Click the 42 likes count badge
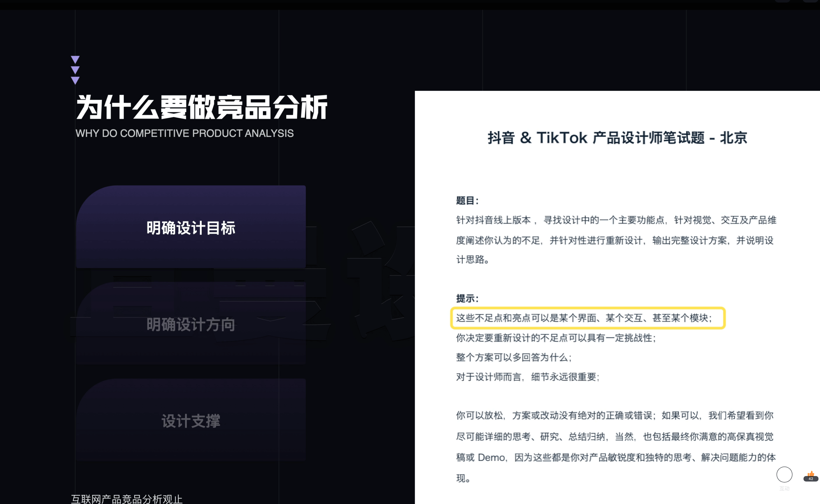Screen dimensions: 820x504 pyautogui.click(x=811, y=479)
